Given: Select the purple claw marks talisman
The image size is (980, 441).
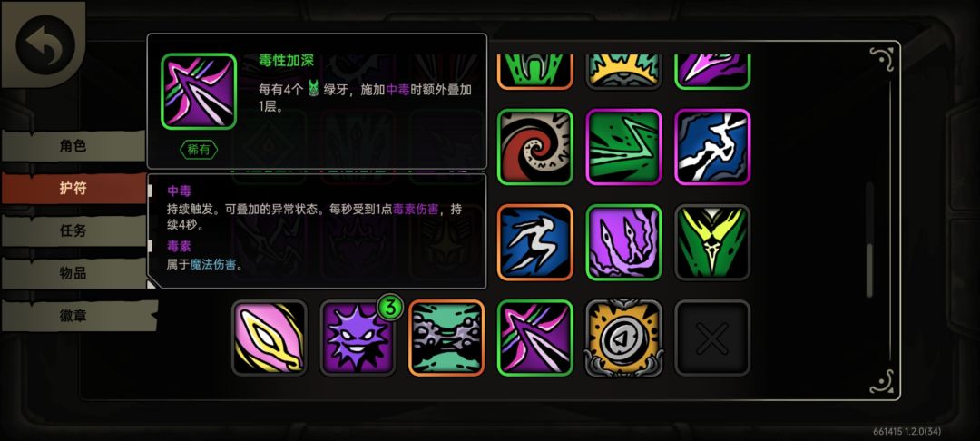Looking at the screenshot, I should (x=623, y=242).
